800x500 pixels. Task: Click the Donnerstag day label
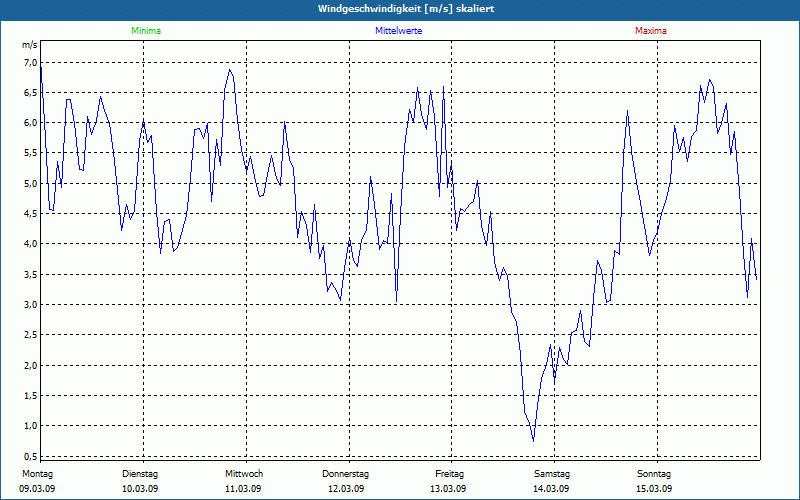tap(345, 474)
